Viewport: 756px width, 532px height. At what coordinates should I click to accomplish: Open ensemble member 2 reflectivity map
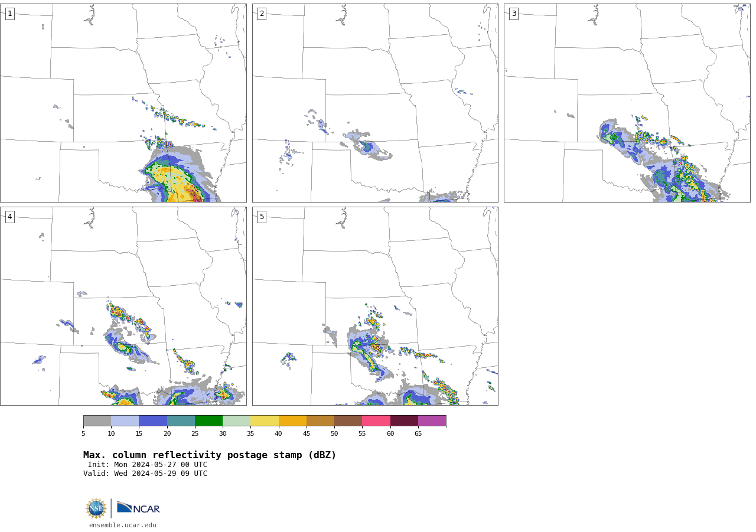375,103
